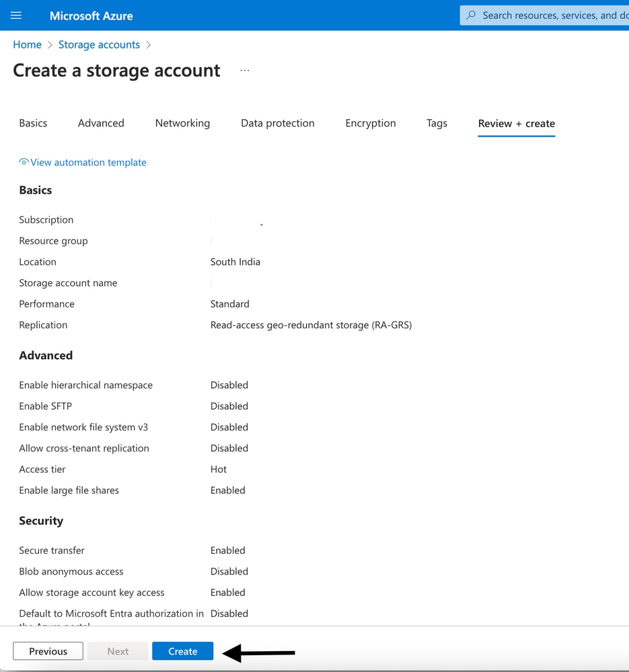Select Enabled value for large file shares
This screenshot has width=629, height=672.
pos(228,490)
